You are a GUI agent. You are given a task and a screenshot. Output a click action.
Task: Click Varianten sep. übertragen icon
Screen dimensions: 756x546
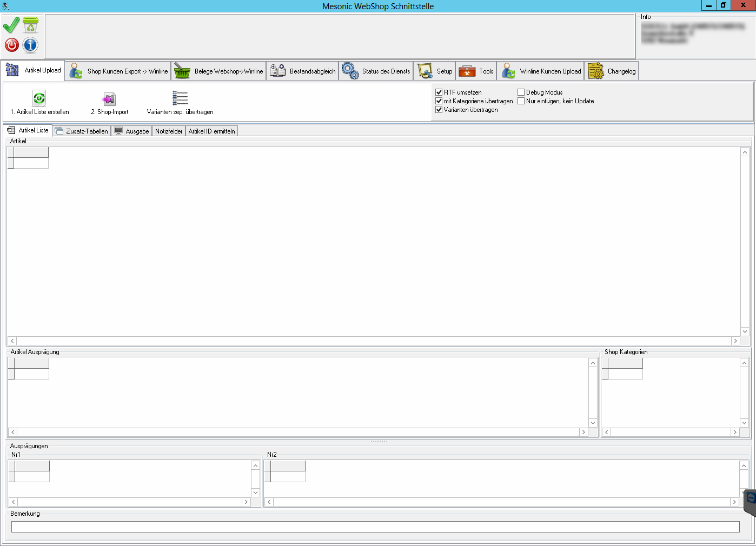pyautogui.click(x=180, y=98)
